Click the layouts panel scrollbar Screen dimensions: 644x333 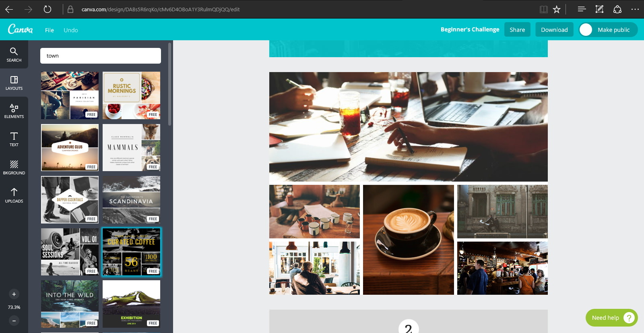pos(170,85)
